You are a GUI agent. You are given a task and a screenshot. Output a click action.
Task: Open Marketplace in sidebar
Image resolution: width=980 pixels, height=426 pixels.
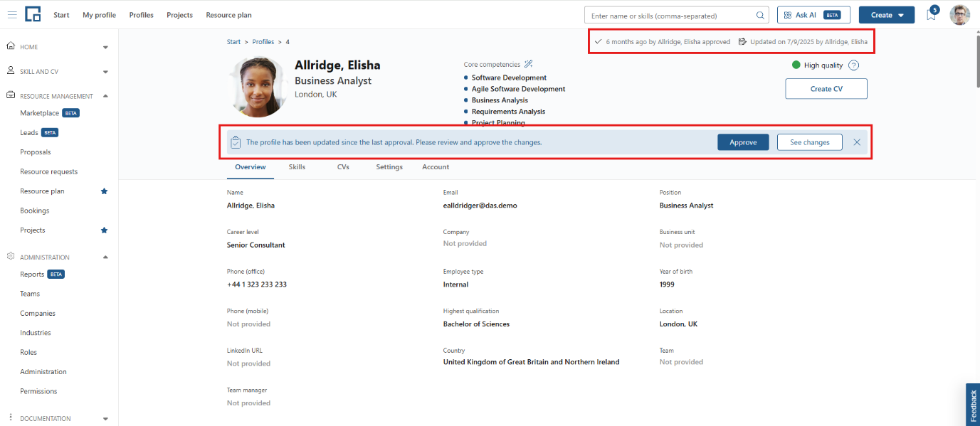coord(40,113)
